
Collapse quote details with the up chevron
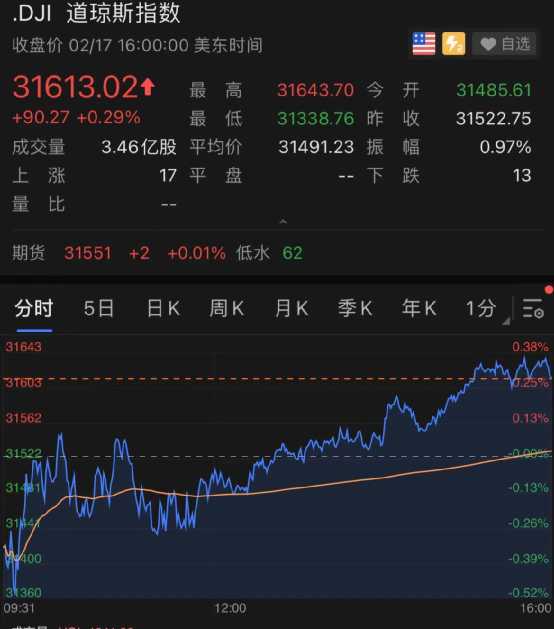pyautogui.click(x=283, y=221)
